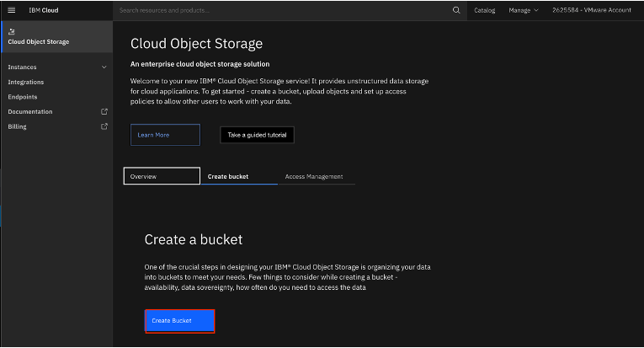This screenshot has width=644, height=348.
Task: Click the Cloud Object Storage service icon
Action: [11, 31]
